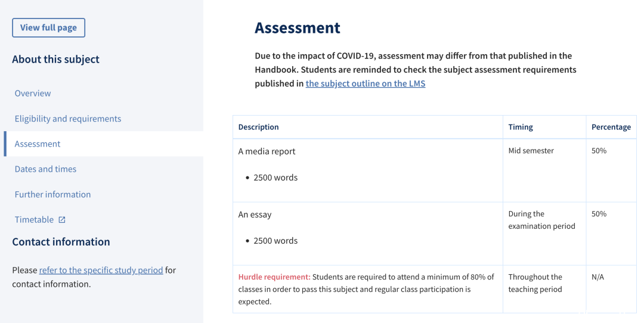Open Dates and times page

coord(45,169)
